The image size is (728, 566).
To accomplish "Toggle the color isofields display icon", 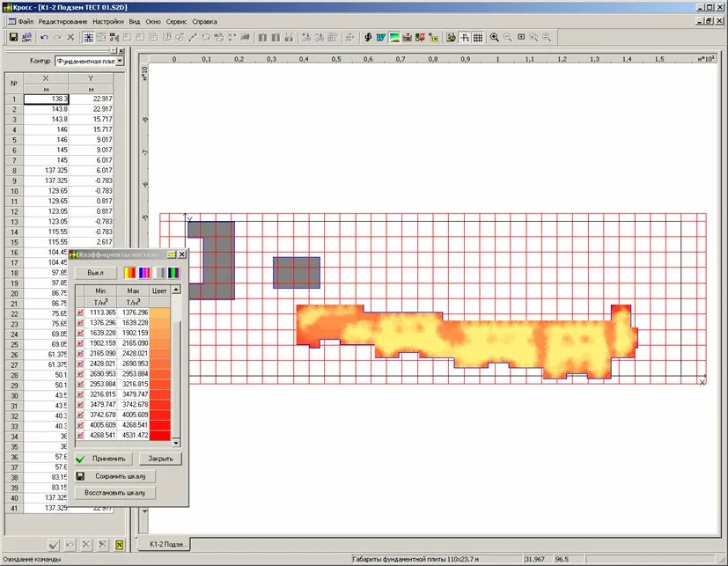I will (x=394, y=37).
